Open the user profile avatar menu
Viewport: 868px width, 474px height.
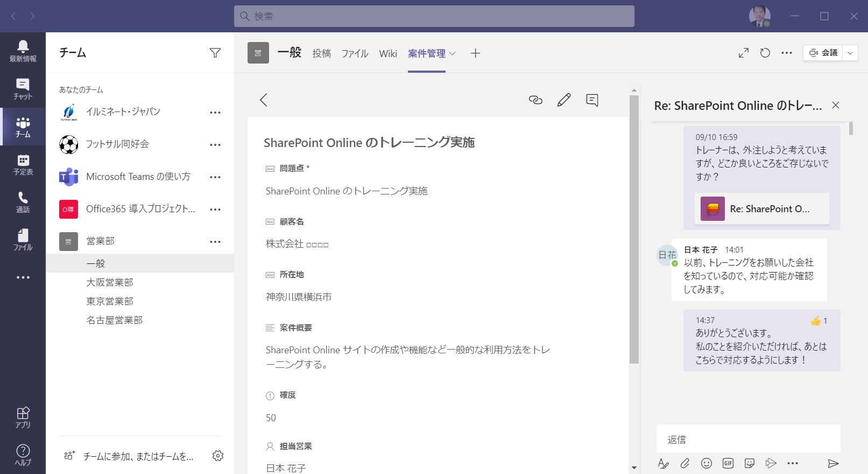click(x=759, y=16)
